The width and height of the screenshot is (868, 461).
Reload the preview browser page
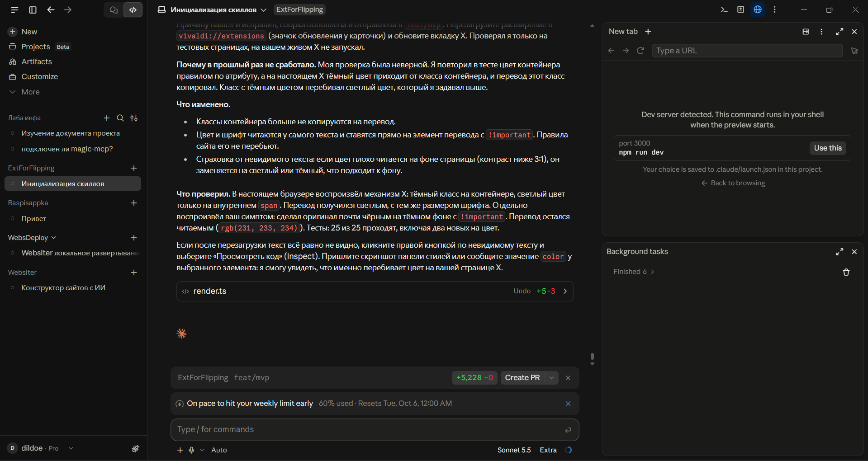click(640, 51)
